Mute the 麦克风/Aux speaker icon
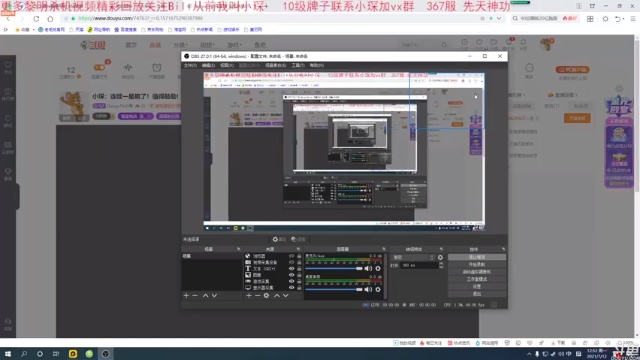Viewport: 640px width, 360px height. (x=368, y=269)
